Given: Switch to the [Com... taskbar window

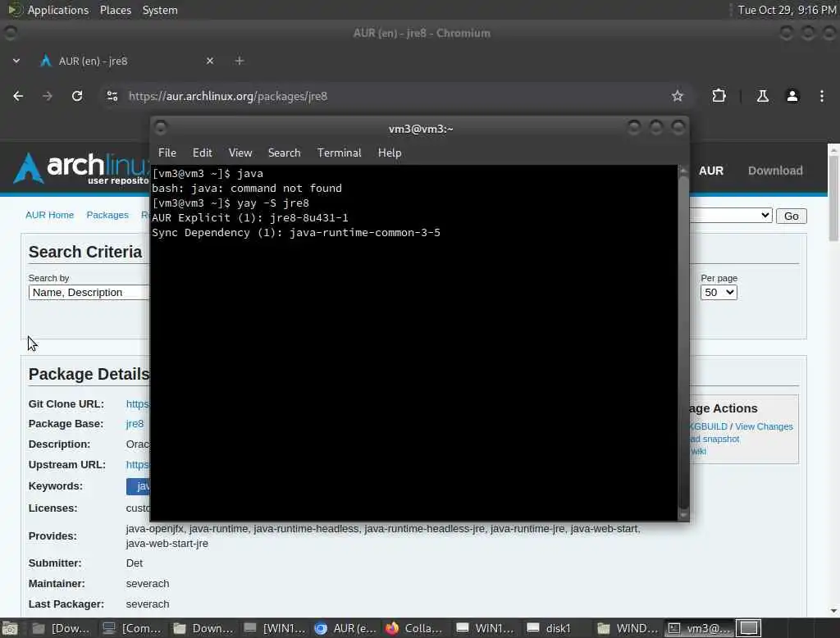Looking at the screenshot, I should click(132, 628).
